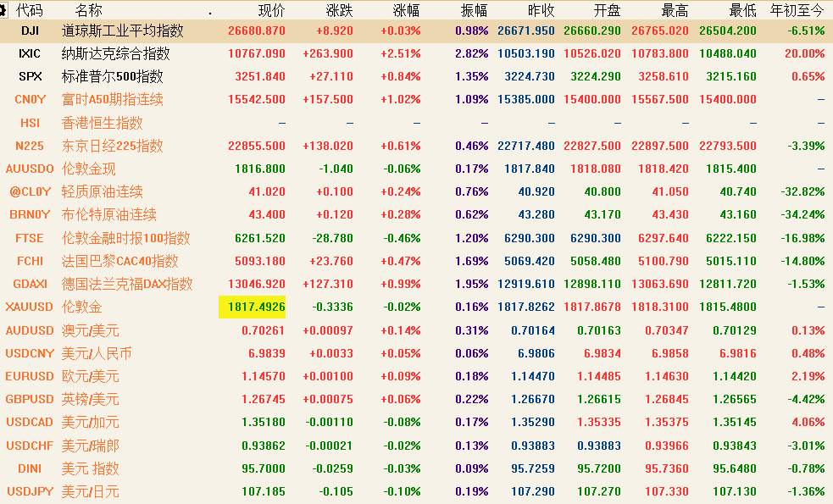Viewport: 833px width, 504px height.
Task: Click crude oil year-to-date -32.82%
Action: (802, 191)
